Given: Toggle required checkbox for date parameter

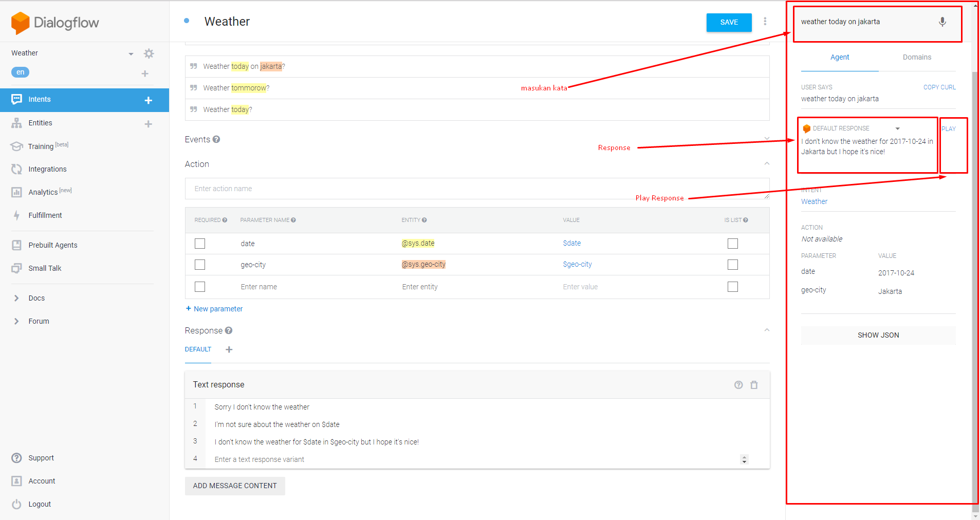Looking at the screenshot, I should click(200, 244).
